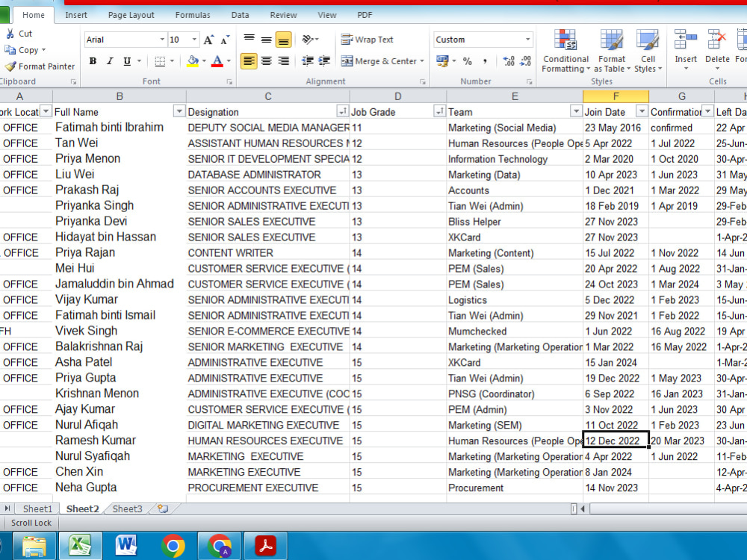Click the Insert cells icon
Screen dimensions: 747x560
point(686,40)
